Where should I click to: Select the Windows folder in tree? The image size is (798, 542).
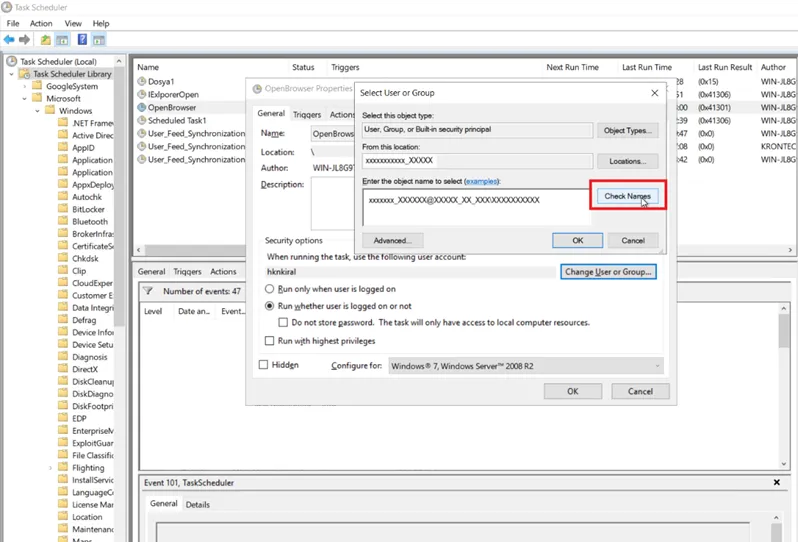[x=75, y=110]
